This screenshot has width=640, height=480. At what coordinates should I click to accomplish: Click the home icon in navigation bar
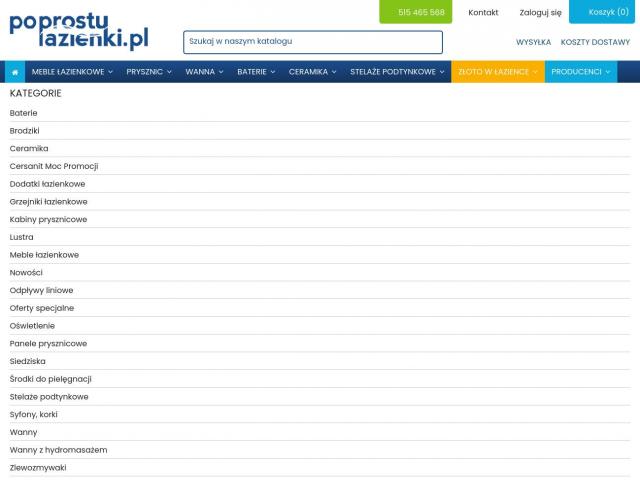coord(15,72)
